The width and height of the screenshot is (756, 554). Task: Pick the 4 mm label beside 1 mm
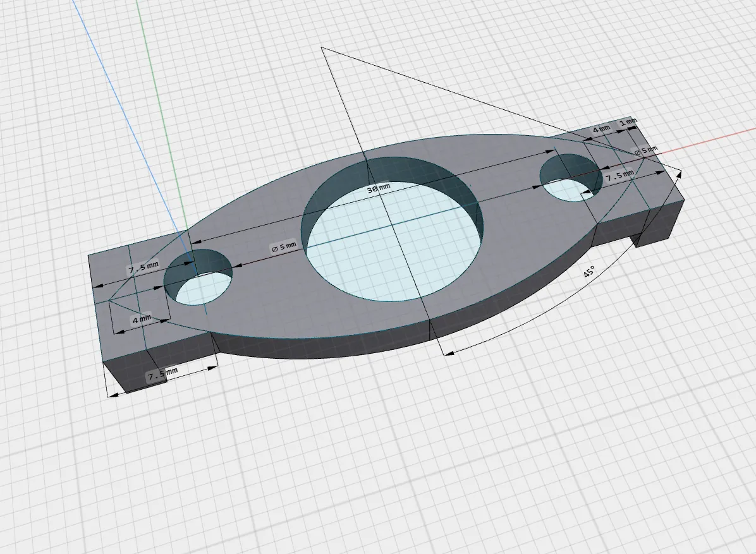601,129
